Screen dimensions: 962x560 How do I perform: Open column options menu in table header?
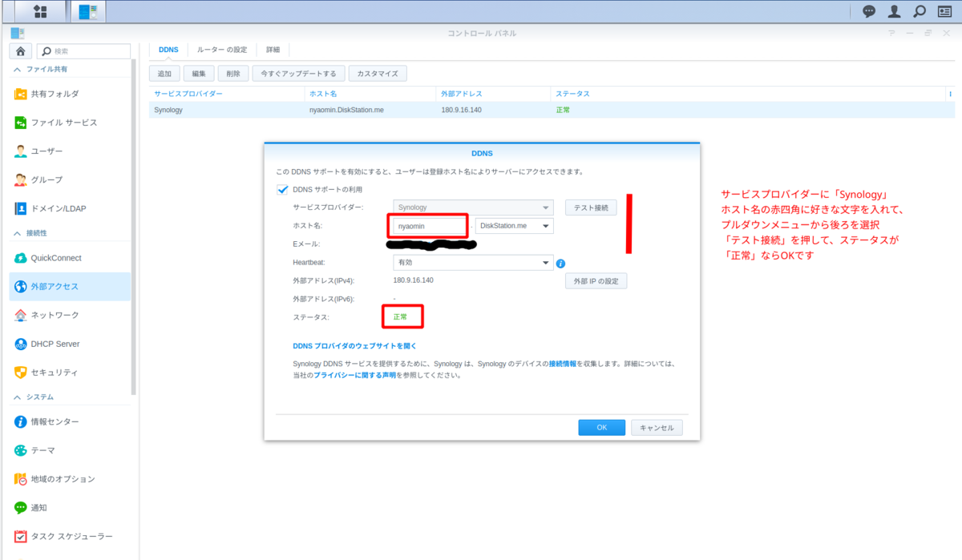(950, 94)
